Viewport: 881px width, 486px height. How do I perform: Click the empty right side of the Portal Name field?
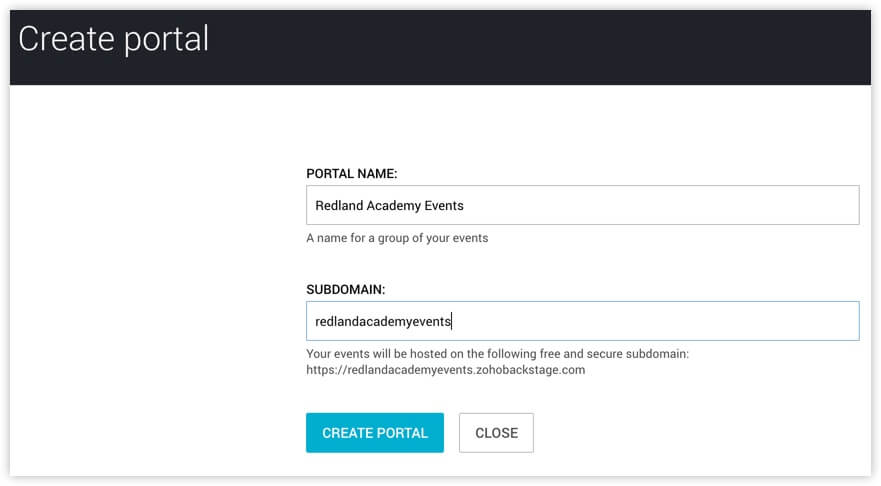tap(674, 205)
